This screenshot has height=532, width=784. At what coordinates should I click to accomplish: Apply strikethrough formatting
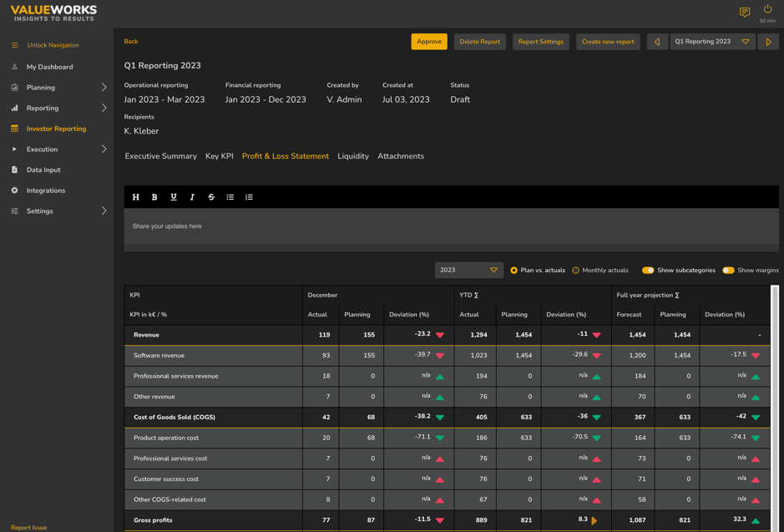click(211, 197)
